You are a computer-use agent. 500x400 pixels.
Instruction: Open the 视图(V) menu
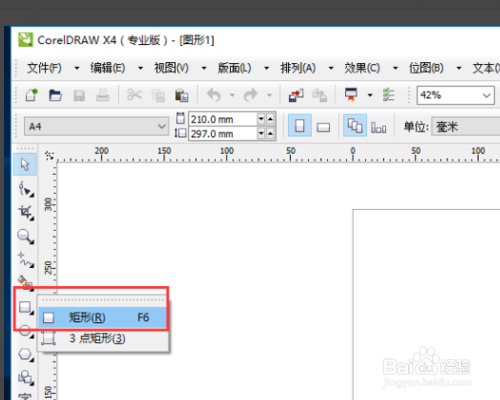[171, 68]
